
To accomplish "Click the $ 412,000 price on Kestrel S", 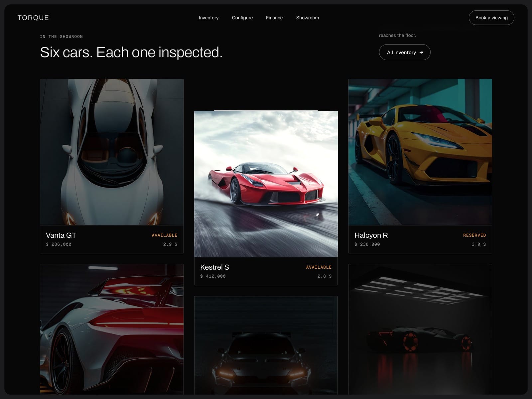I will 213,276.
